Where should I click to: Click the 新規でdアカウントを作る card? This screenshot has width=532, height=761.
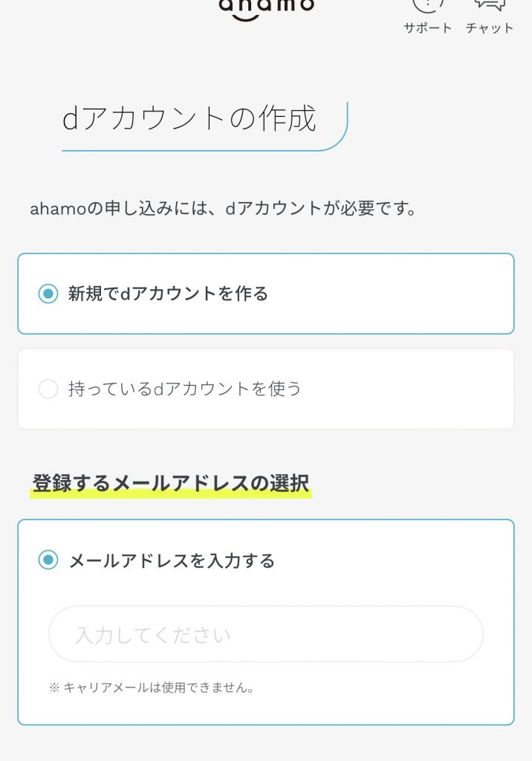click(266, 294)
